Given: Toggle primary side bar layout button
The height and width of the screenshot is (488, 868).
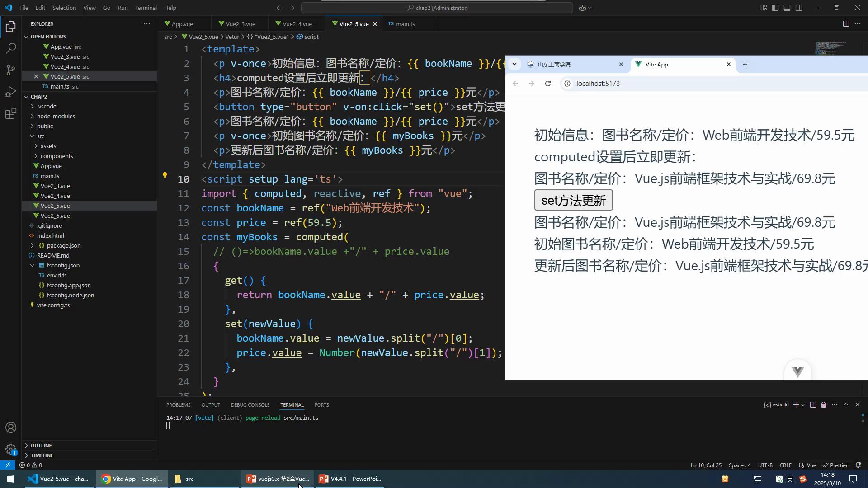Looking at the screenshot, I should 775,8.
